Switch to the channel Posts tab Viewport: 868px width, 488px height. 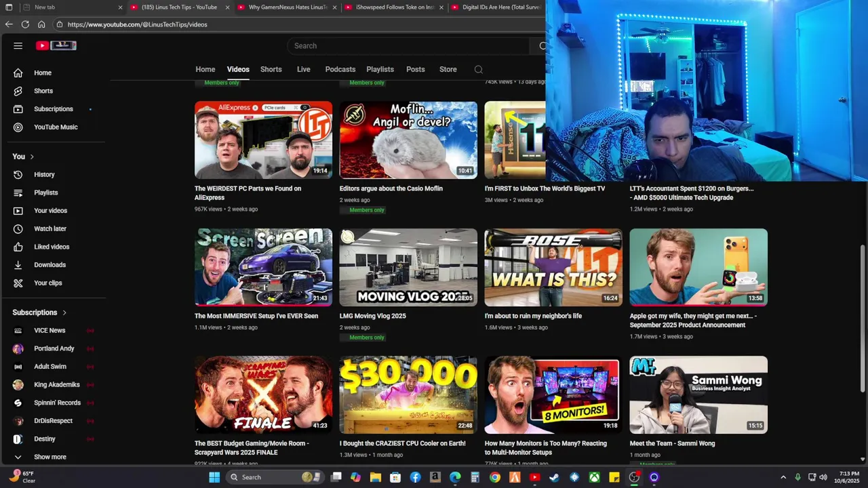pyautogui.click(x=416, y=69)
